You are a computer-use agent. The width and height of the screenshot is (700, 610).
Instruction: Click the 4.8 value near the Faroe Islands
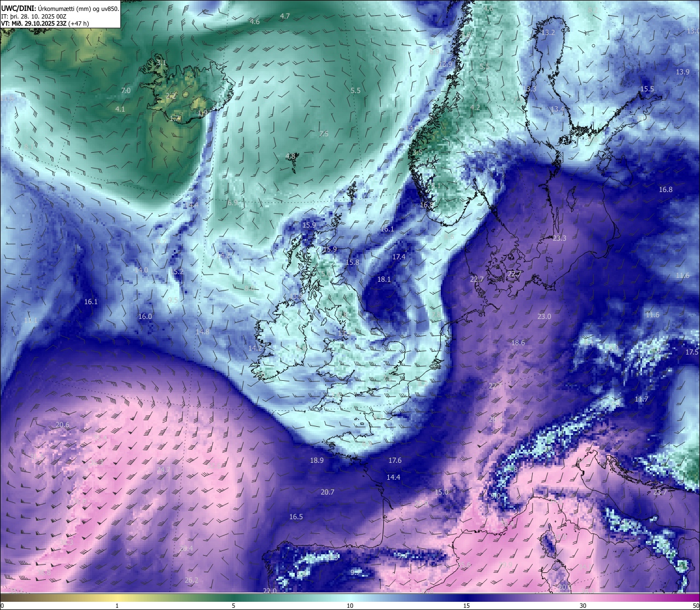point(290,156)
